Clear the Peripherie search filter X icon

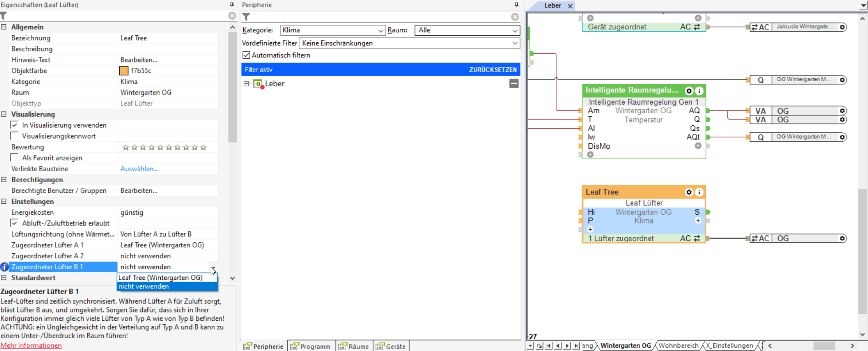(515, 17)
